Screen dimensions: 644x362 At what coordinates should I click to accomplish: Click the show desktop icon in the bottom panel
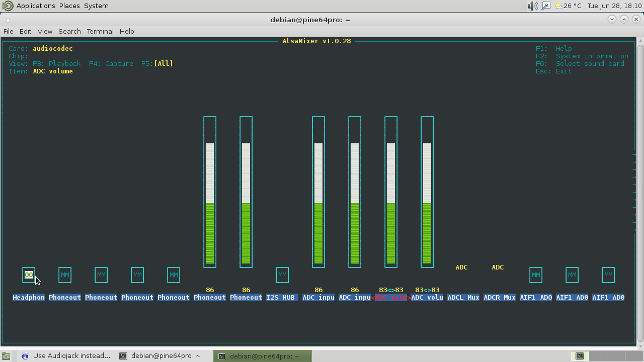pos(6,356)
